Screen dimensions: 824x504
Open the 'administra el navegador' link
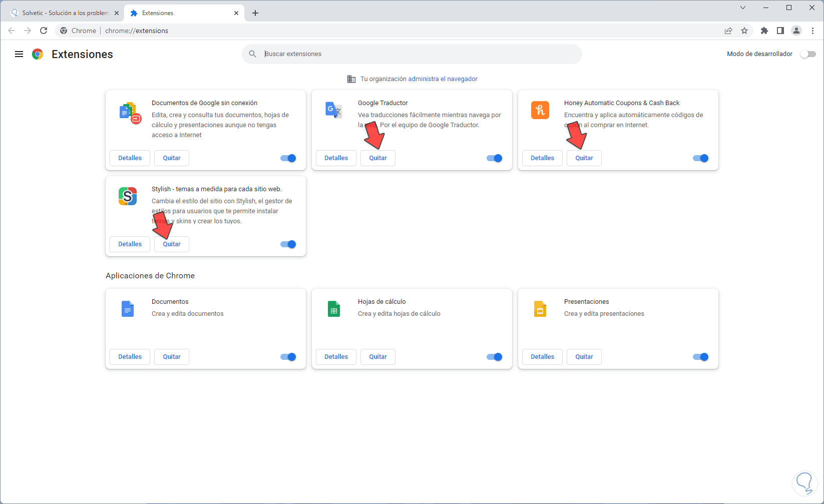coord(443,79)
